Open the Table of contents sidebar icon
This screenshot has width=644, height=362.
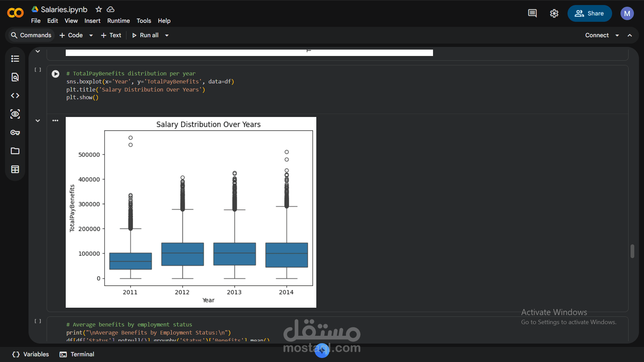click(15, 59)
